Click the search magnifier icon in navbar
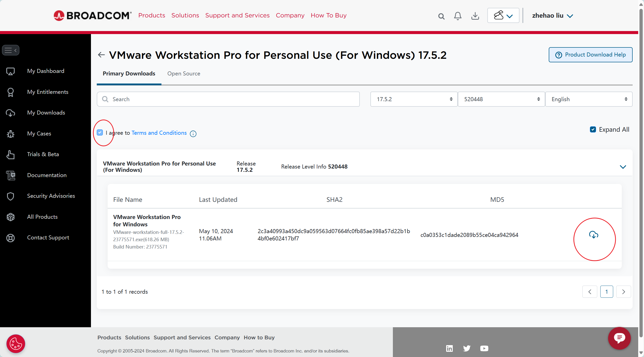The image size is (644, 357). (x=441, y=16)
